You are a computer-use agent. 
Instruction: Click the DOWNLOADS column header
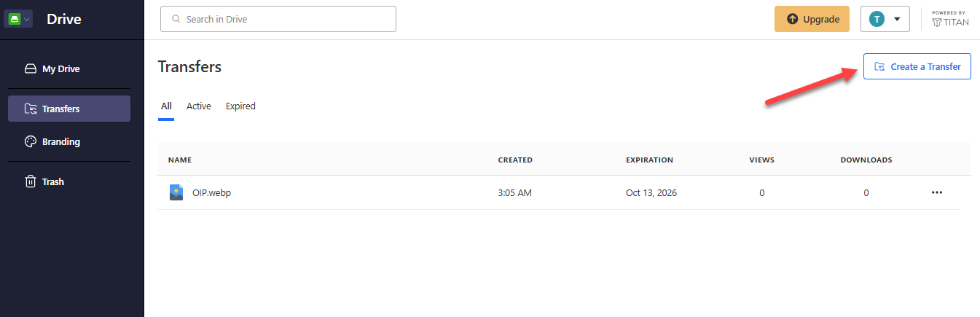(x=866, y=160)
